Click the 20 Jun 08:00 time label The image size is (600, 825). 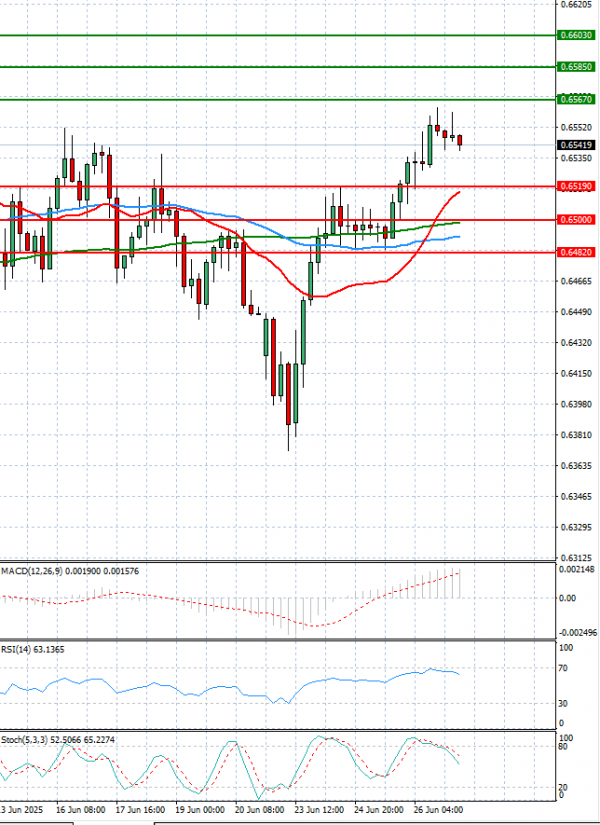260,809
